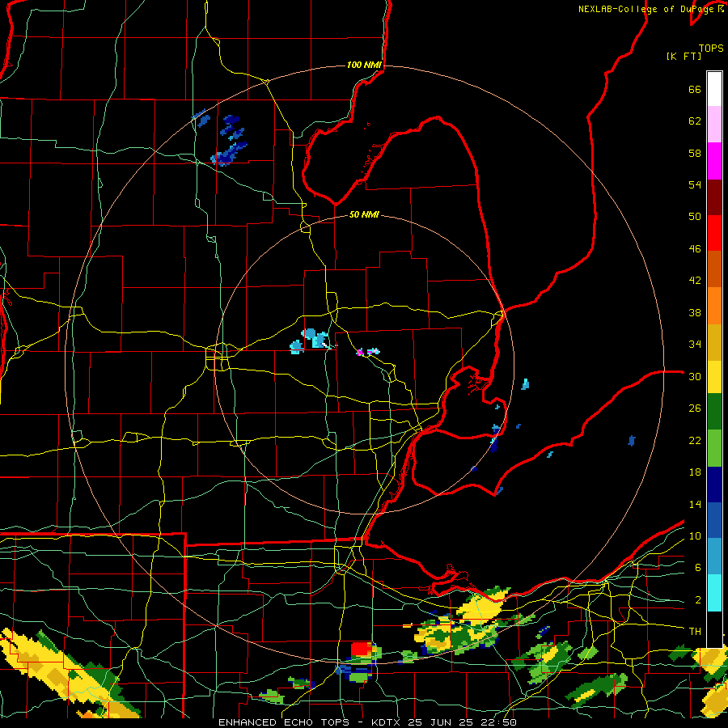The height and width of the screenshot is (728, 728).
Task: Click the "[K FT]" units label
Action: coord(684,56)
